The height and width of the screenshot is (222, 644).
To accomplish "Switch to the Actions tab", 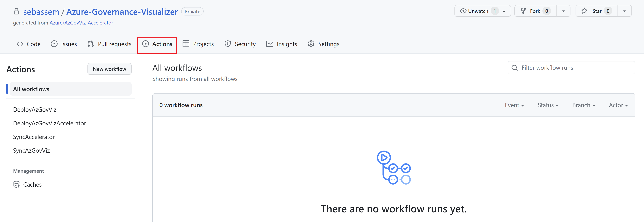I will click(157, 44).
